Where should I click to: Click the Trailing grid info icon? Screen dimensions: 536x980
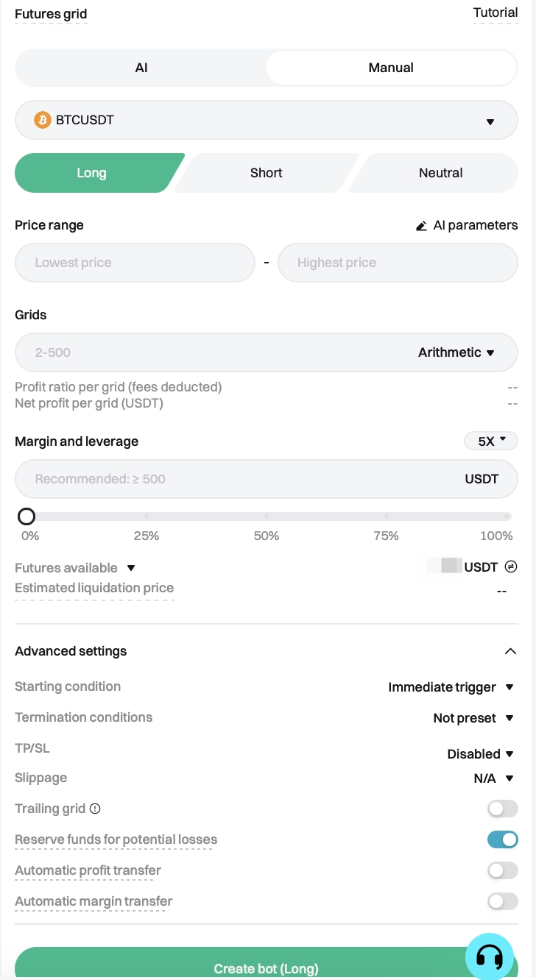(x=95, y=809)
